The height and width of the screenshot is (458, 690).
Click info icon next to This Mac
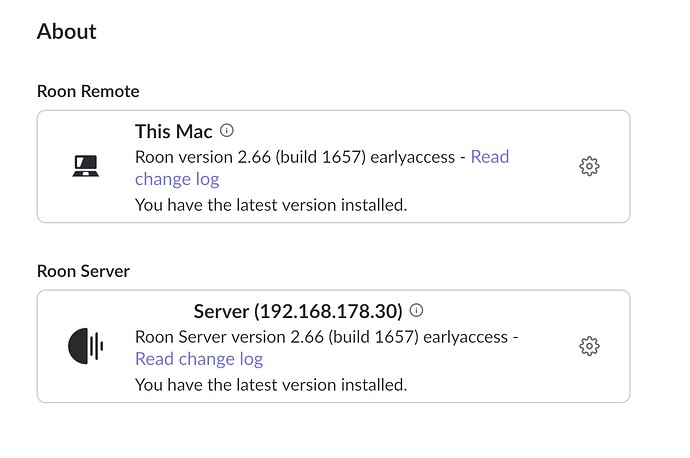pyautogui.click(x=227, y=130)
